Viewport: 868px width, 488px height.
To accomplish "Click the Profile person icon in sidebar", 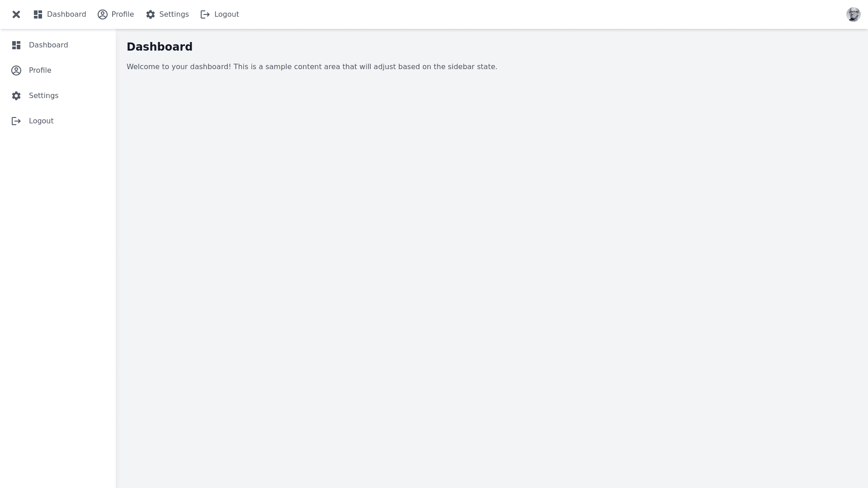I will coord(16,70).
